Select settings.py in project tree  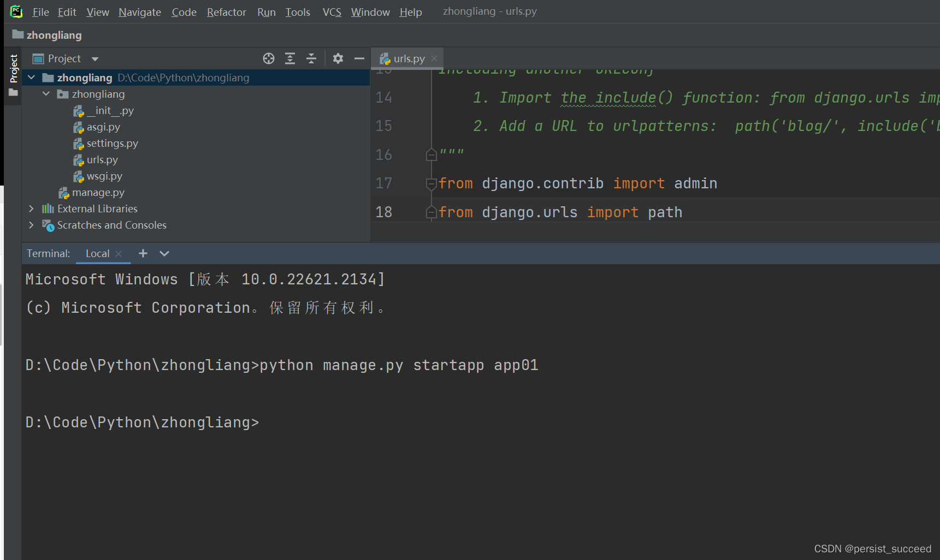tap(112, 143)
